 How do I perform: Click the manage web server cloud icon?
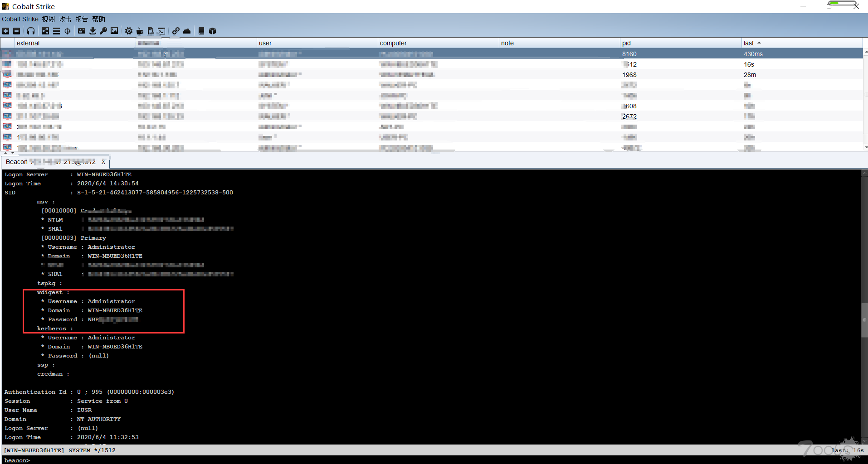coord(187,31)
